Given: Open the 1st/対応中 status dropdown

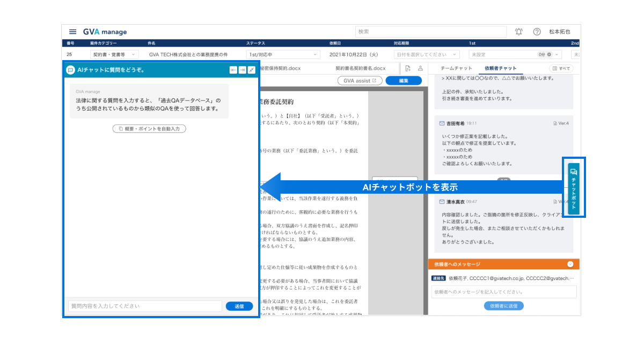Looking at the screenshot, I should click(283, 54).
